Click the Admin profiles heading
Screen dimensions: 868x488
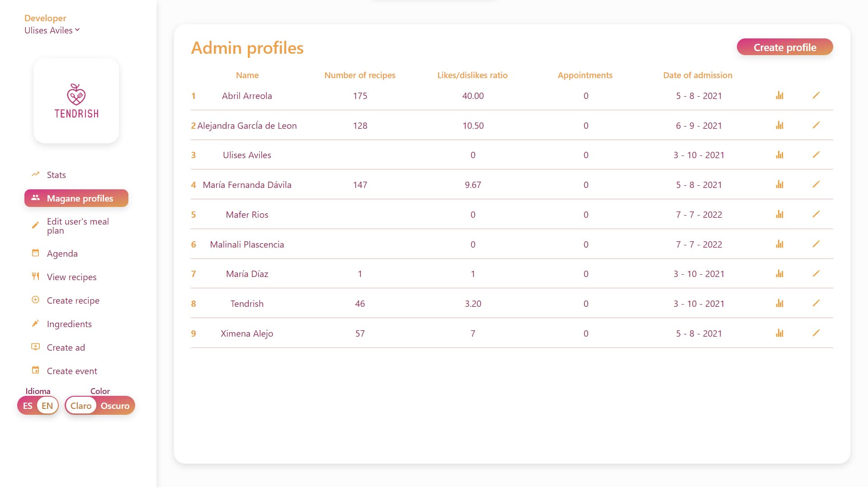247,48
